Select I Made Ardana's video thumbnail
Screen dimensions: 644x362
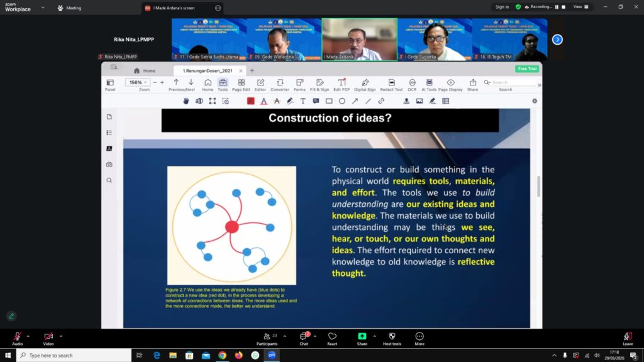coord(359,39)
